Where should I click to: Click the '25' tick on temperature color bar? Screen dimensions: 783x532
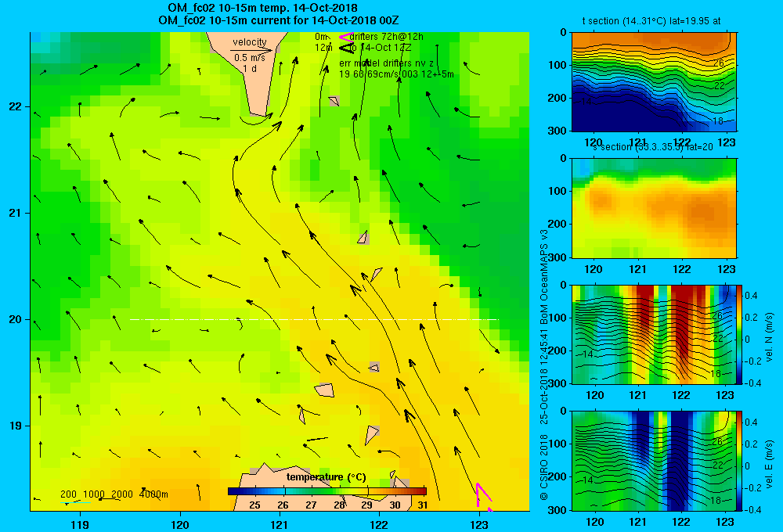(254, 505)
